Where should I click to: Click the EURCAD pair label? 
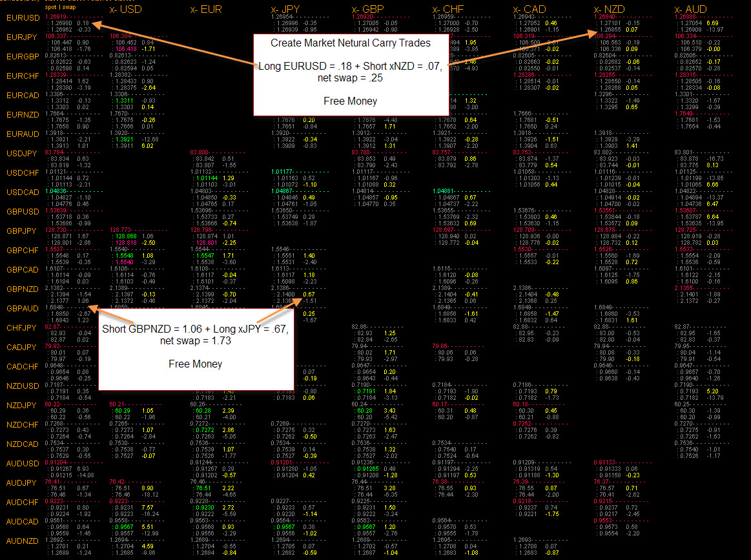23,96
